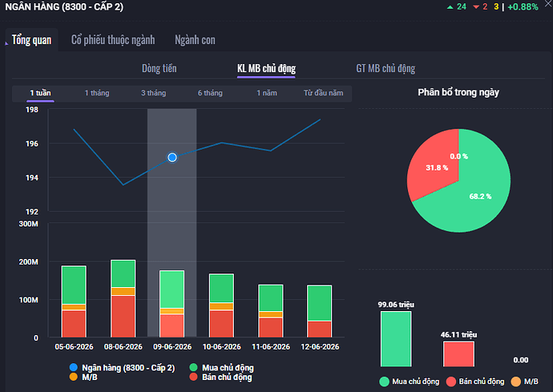Toggle M/B legend under weekly chart

83,378
